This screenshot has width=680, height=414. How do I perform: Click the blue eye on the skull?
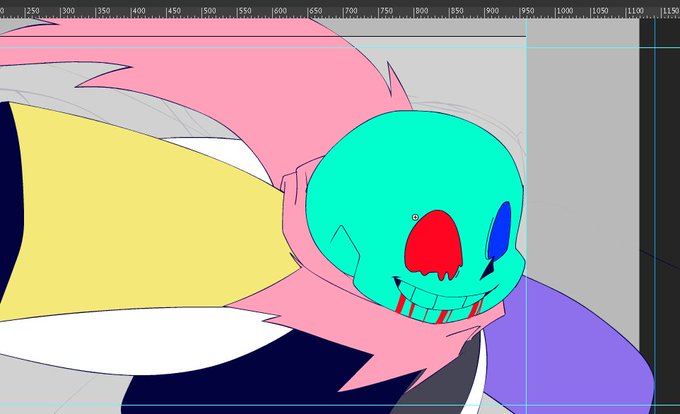tap(499, 231)
